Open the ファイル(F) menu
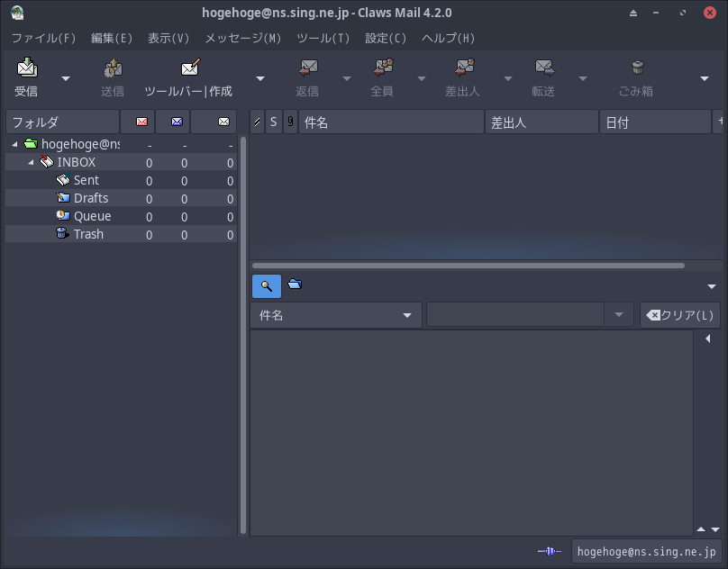 (43, 38)
